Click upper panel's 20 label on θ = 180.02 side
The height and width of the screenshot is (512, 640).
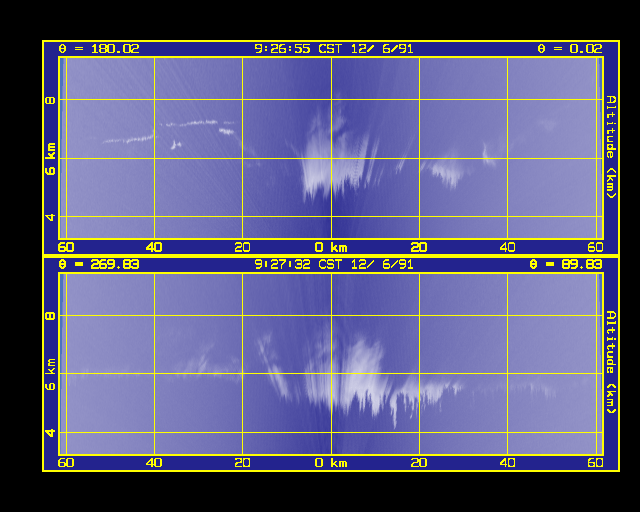[242, 247]
